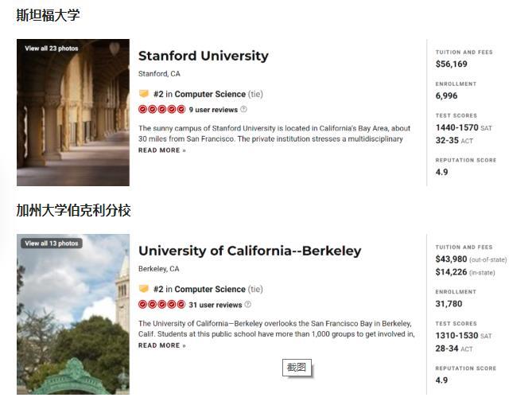Image resolution: width=532 pixels, height=413 pixels.
Task: Open the Stanford University title link
Action: (x=203, y=56)
